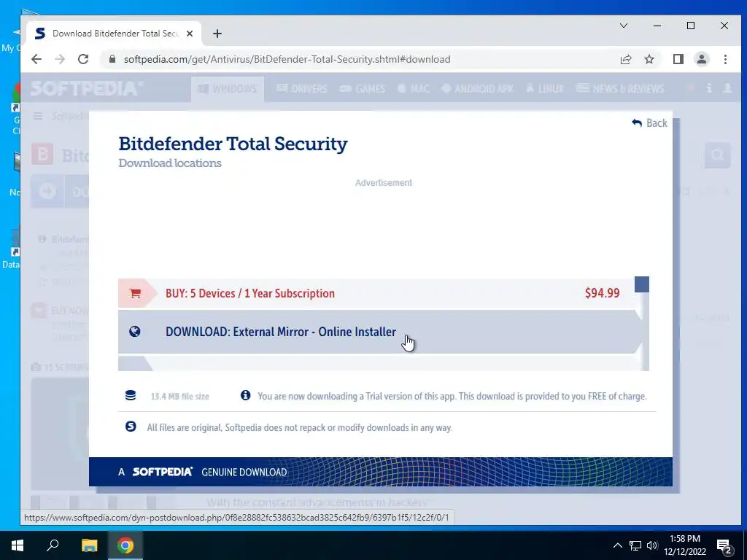Go back using browser back arrow
Viewport: 747px width, 560px height.
(36, 59)
